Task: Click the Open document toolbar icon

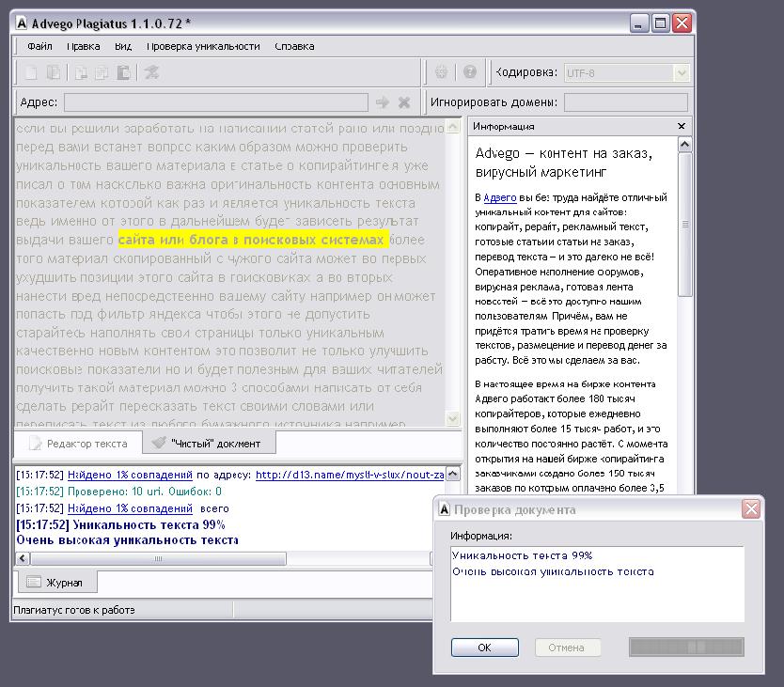Action: [x=53, y=73]
